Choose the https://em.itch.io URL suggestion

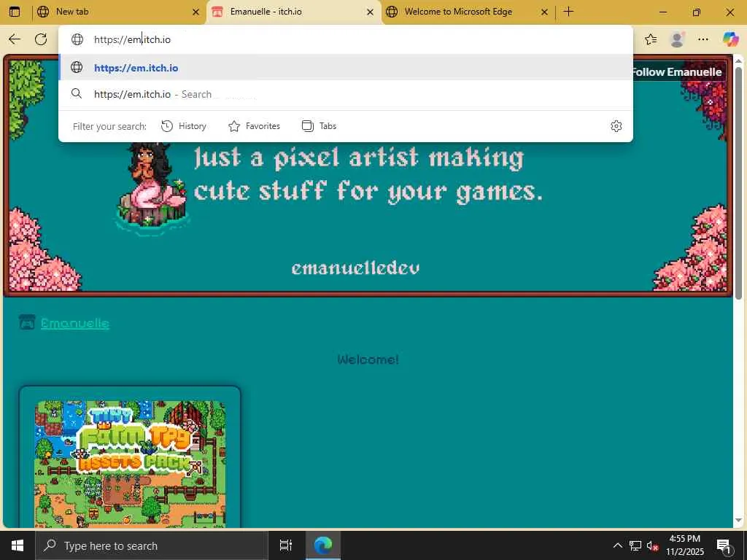tap(346, 68)
